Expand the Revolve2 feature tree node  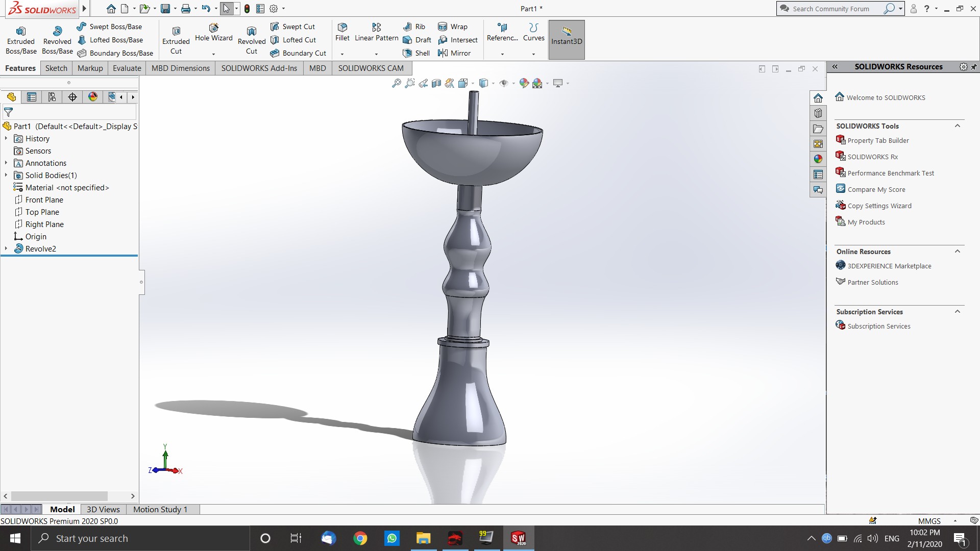6,248
